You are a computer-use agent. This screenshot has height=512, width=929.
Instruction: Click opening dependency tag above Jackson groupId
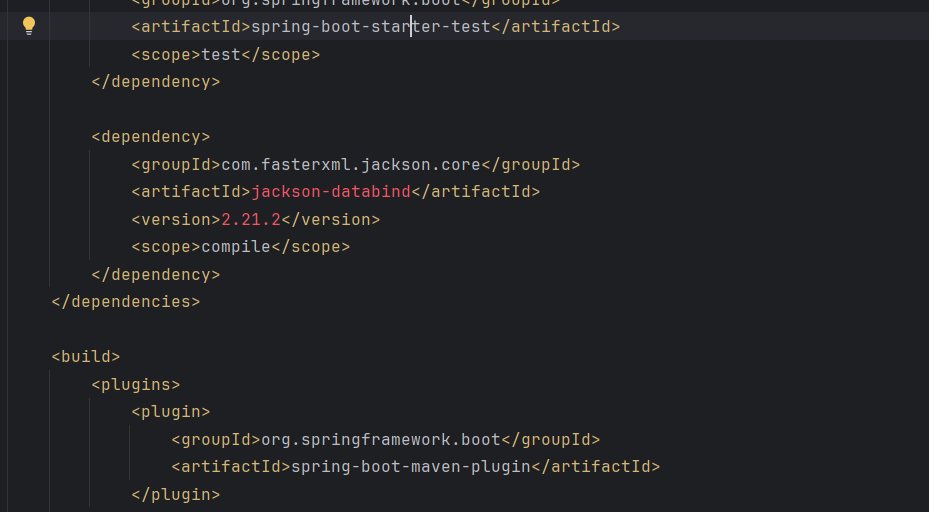point(150,137)
